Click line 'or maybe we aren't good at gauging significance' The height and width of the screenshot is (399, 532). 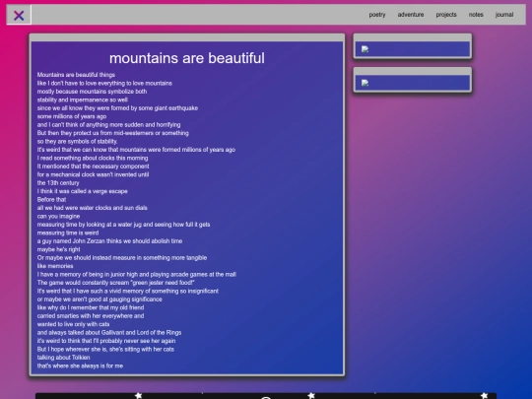coord(100,299)
